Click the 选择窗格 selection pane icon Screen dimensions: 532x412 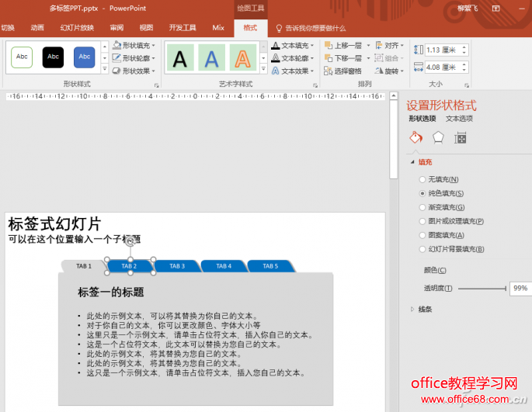[x=342, y=71]
